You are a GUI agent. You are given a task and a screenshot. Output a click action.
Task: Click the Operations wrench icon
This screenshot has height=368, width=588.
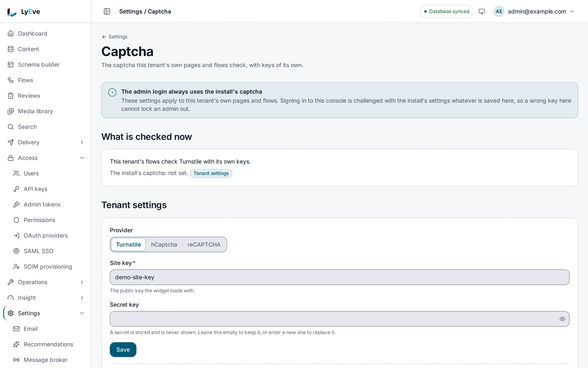pos(10,282)
